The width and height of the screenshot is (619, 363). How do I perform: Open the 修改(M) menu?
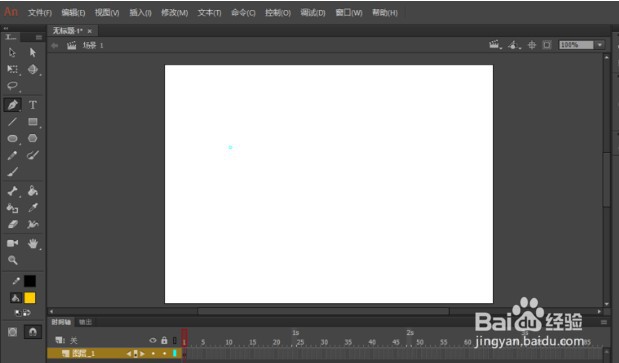[174, 13]
